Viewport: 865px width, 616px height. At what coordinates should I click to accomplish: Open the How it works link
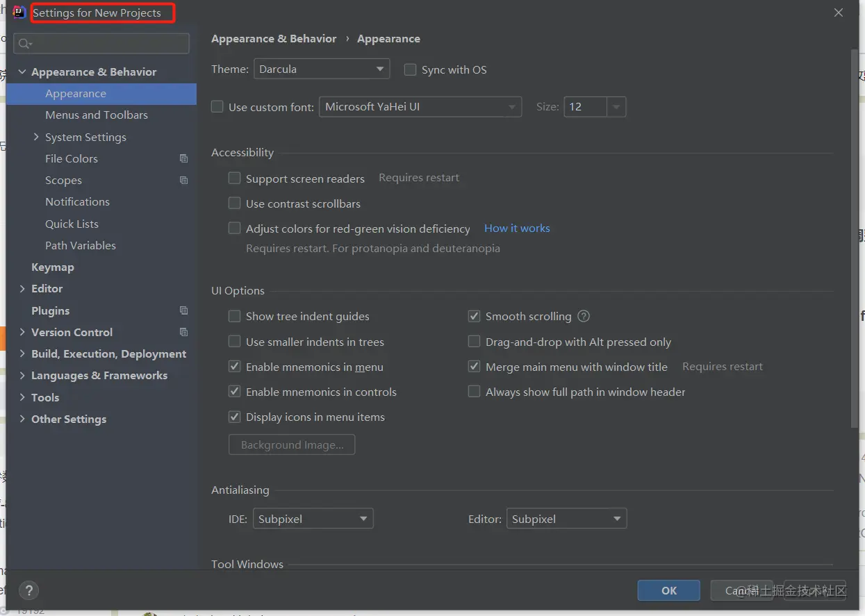coord(517,228)
